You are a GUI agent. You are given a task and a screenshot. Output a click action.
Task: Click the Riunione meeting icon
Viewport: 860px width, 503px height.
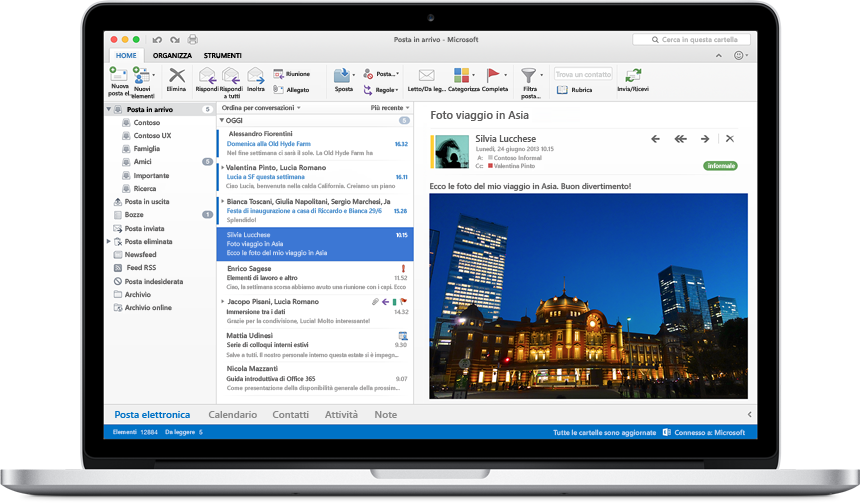[x=279, y=73]
